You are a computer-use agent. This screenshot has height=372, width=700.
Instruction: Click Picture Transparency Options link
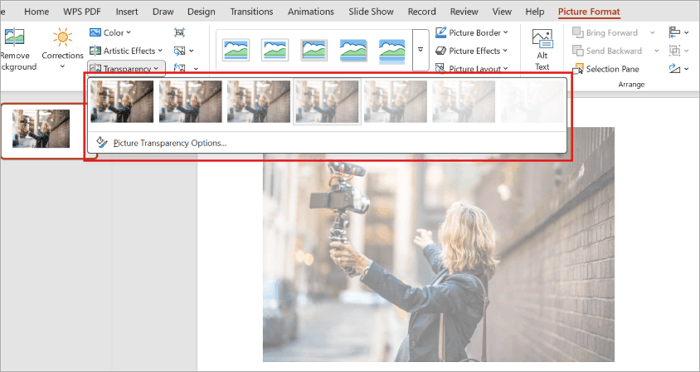pos(170,143)
